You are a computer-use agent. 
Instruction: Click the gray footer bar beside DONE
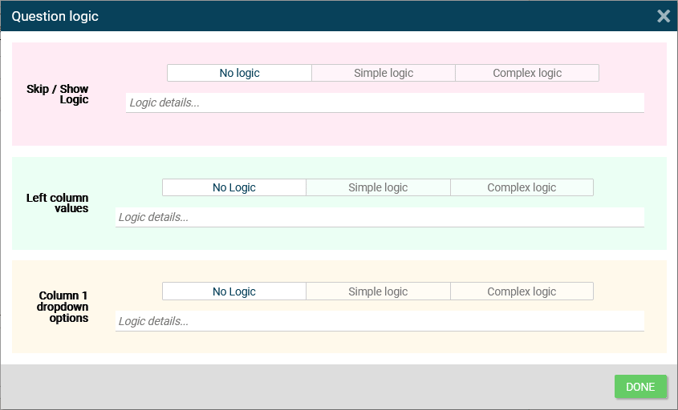[x=300, y=387]
